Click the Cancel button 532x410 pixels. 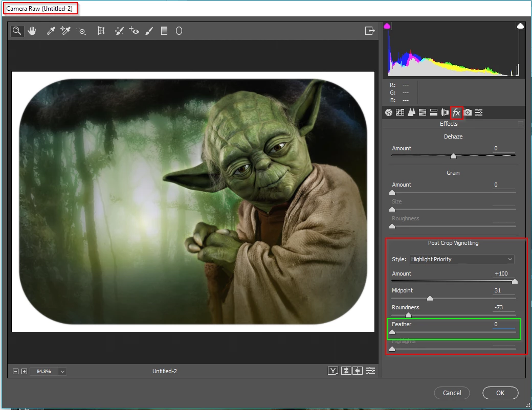click(452, 393)
